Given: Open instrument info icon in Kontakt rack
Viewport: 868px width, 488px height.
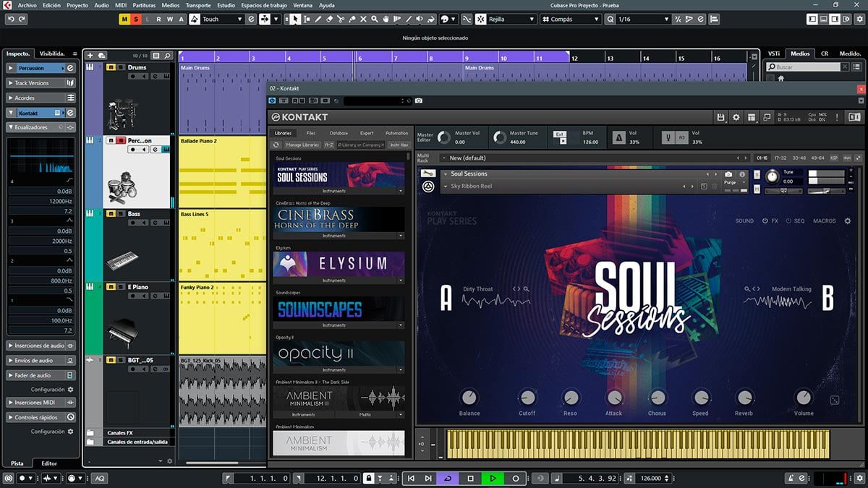Looking at the screenshot, I should pos(742,174).
